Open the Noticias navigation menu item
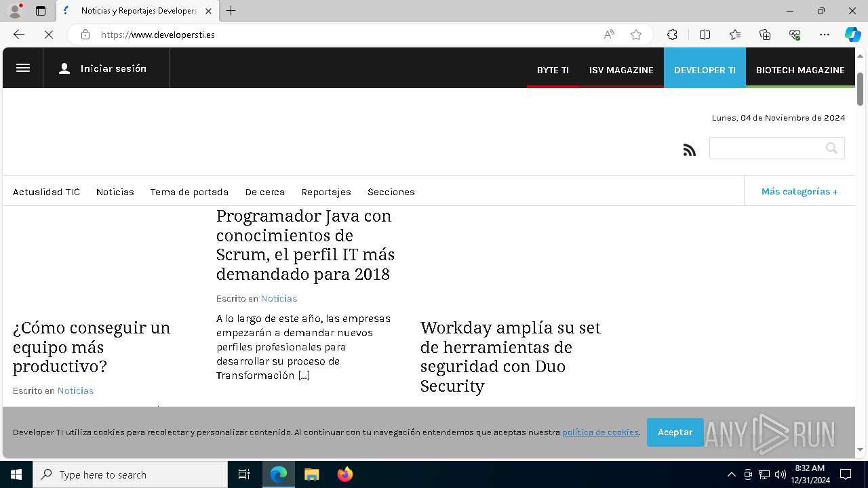 [115, 192]
